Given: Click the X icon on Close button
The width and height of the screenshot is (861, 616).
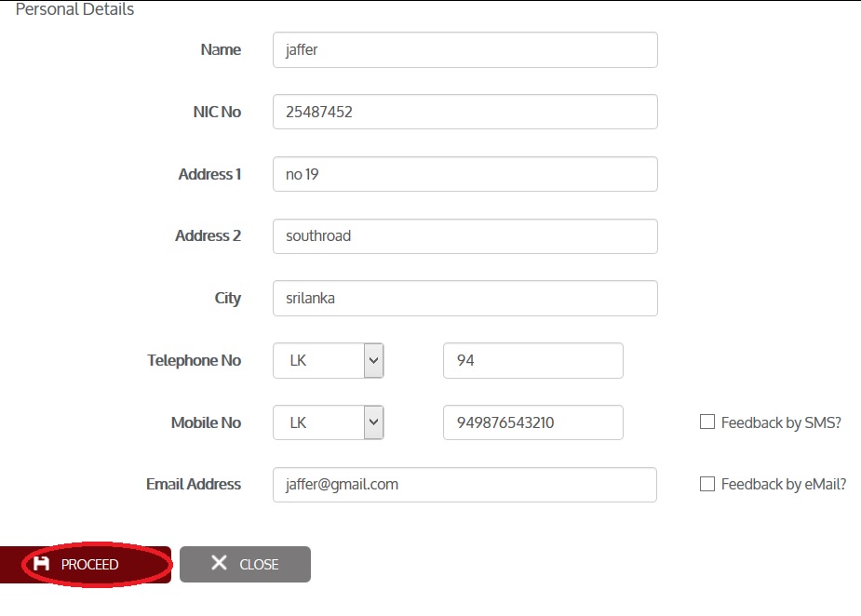Looking at the screenshot, I should click(x=219, y=563).
